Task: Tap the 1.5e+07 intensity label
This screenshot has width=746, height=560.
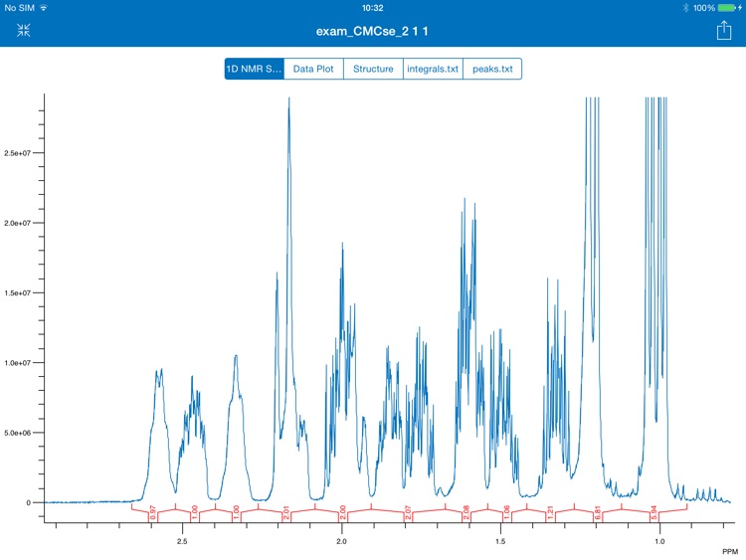Action: coord(18,293)
